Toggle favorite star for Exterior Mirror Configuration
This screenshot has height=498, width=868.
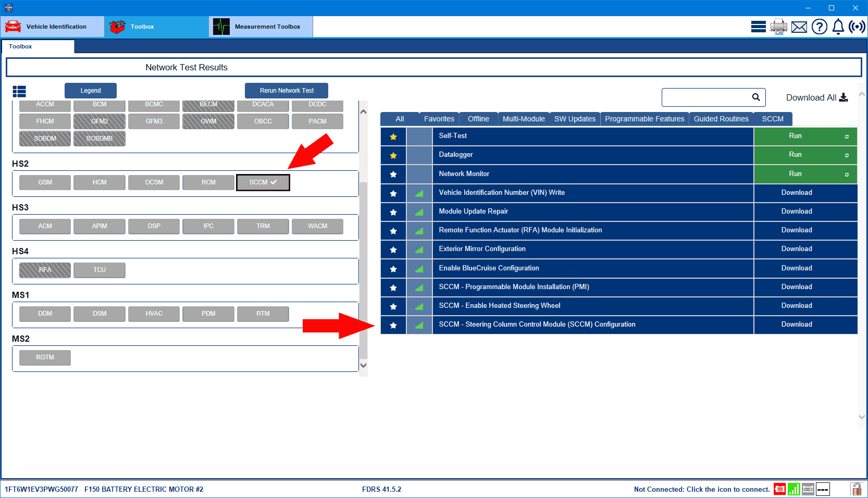tap(393, 250)
